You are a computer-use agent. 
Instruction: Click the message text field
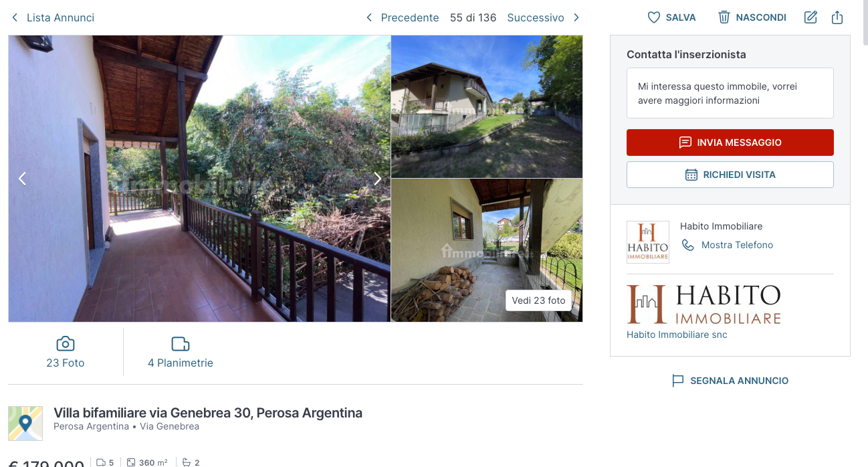(730, 93)
